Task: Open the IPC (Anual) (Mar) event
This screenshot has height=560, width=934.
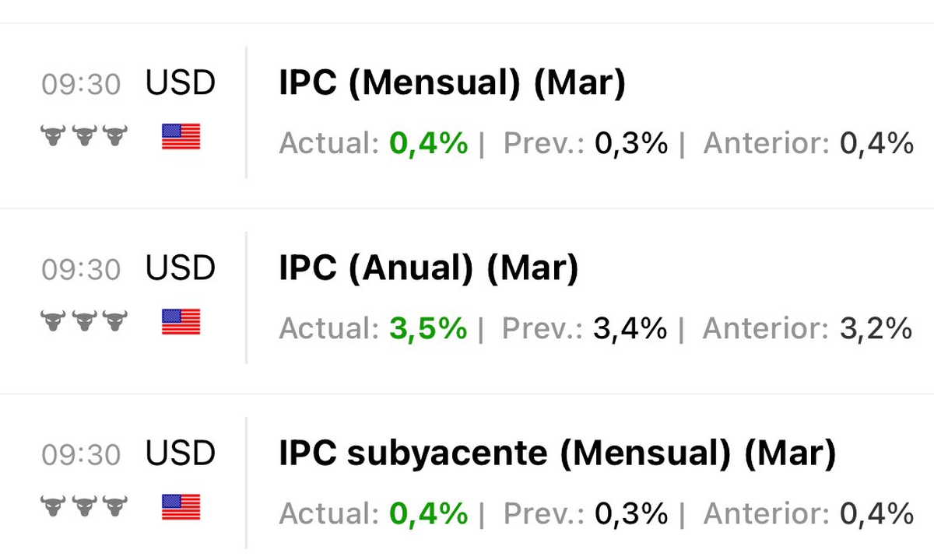Action: coord(429,269)
